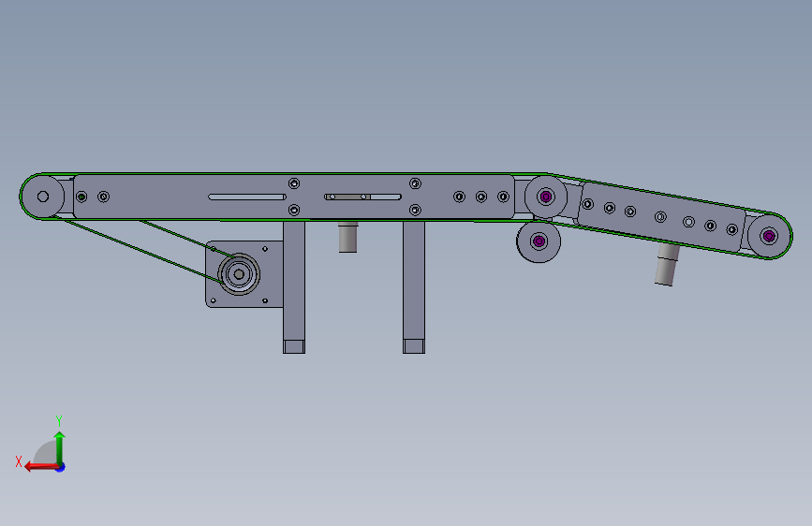Select the right vertical support leg
The width and height of the screenshot is (812, 526).
click(x=414, y=287)
